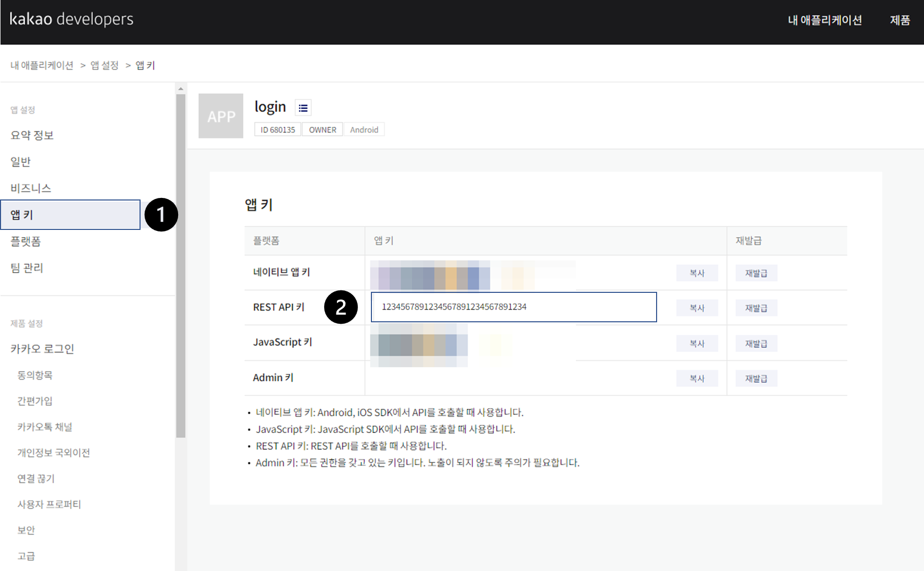Click the Admin 키 row label
Viewport: 924px width, 571px height.
(x=273, y=378)
